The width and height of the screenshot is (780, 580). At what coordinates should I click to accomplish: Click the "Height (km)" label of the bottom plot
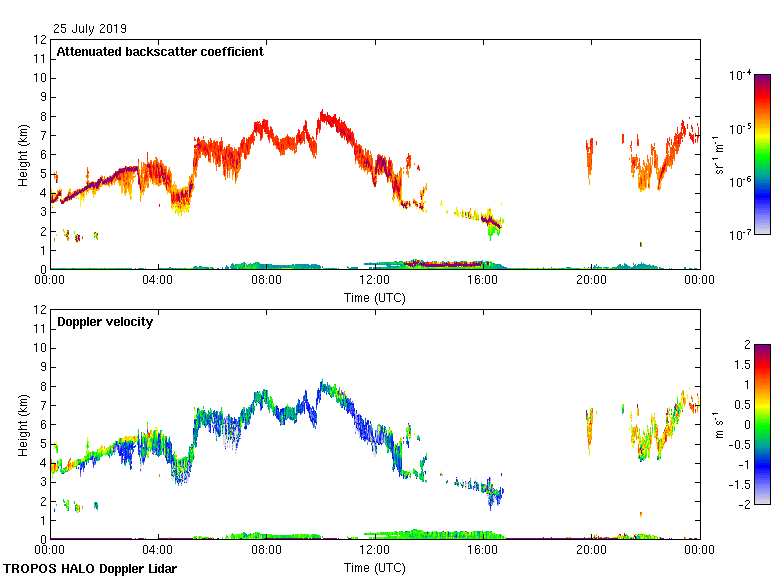click(22, 424)
